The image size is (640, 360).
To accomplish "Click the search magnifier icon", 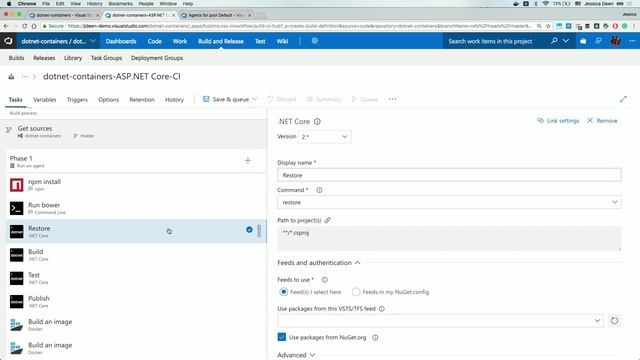I will [x=554, y=41].
